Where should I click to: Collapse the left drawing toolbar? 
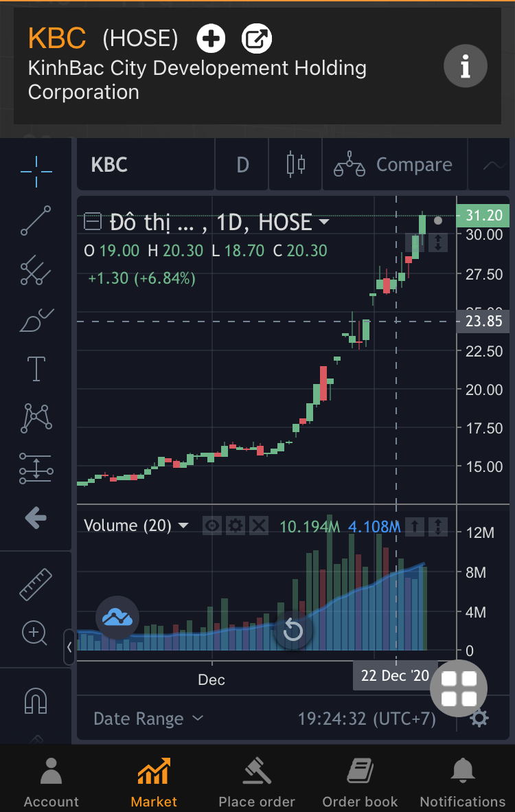point(69,647)
